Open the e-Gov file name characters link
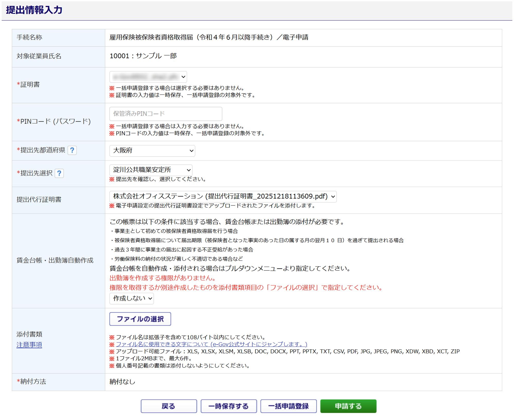Viewport: 514px width, 420px height. 211,344
